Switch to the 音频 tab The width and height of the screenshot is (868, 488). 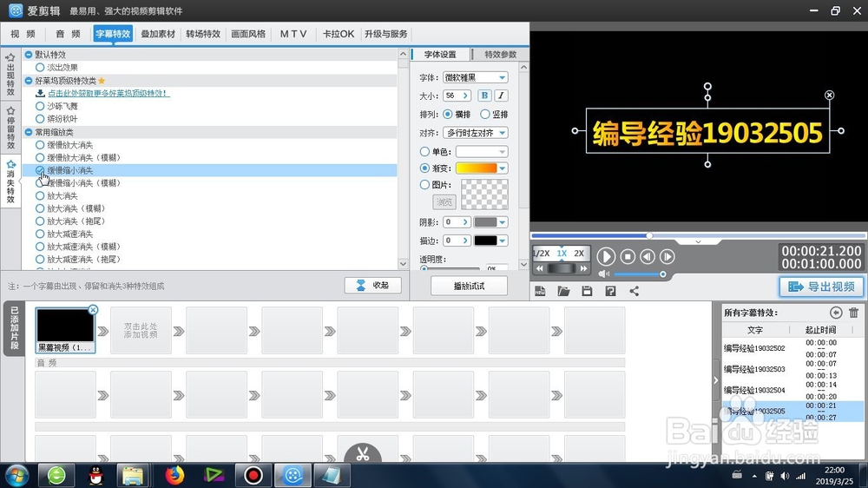tap(68, 34)
